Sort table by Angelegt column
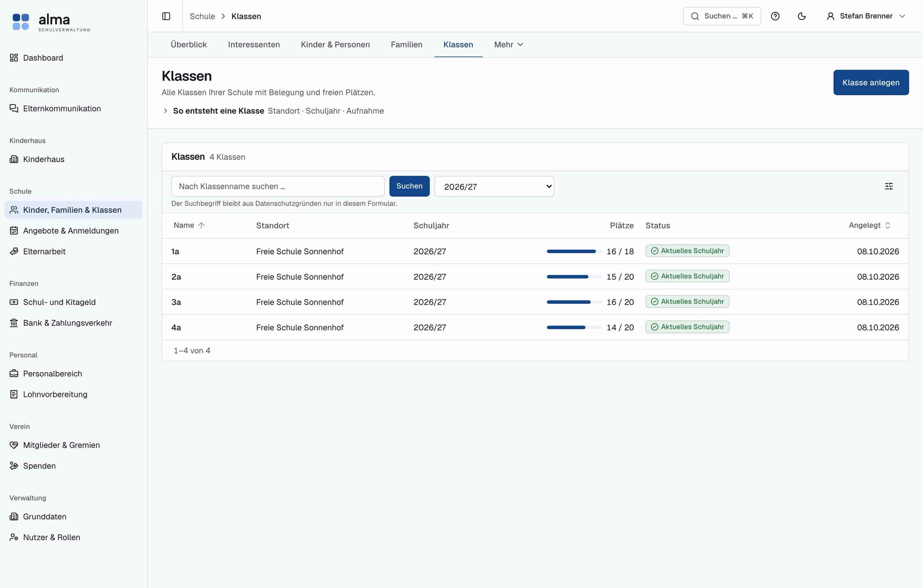Screen dimensions: 923x588 click(x=870, y=225)
